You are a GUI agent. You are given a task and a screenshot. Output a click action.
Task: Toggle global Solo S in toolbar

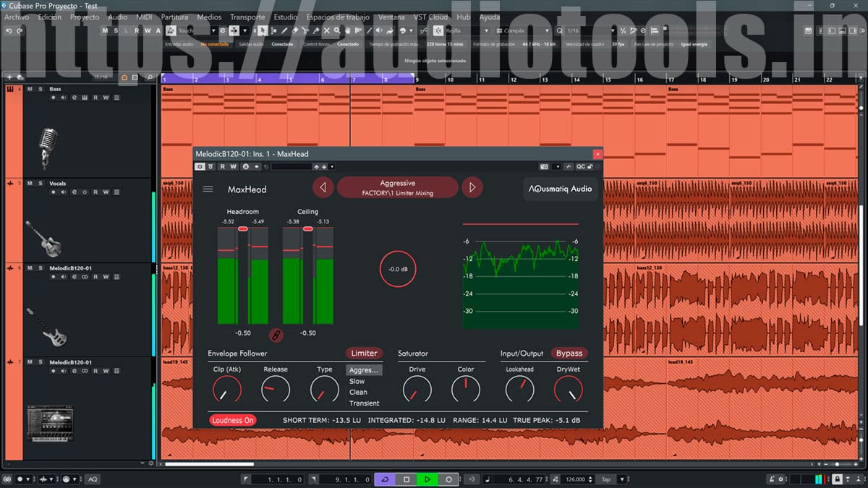116,31
